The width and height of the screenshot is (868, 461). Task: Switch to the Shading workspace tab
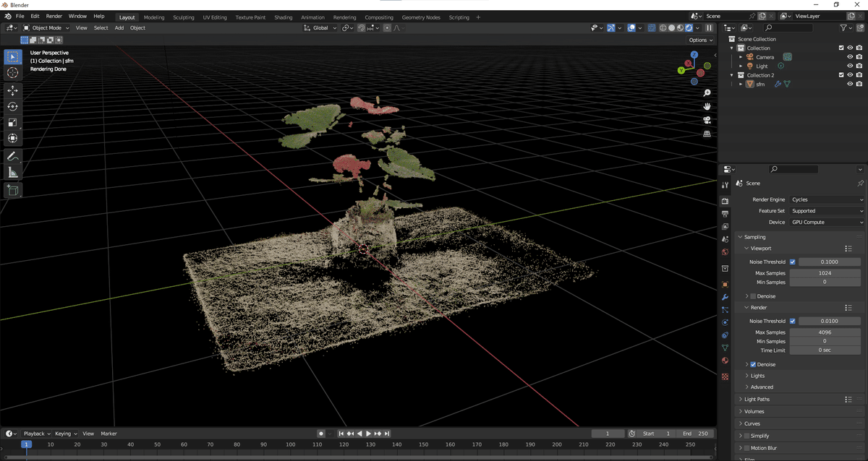pos(284,17)
